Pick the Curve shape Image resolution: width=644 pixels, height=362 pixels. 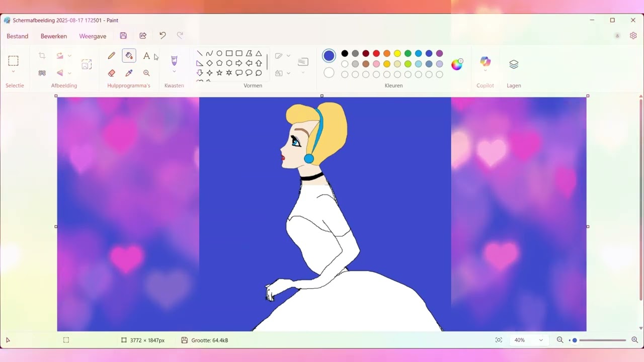209,53
